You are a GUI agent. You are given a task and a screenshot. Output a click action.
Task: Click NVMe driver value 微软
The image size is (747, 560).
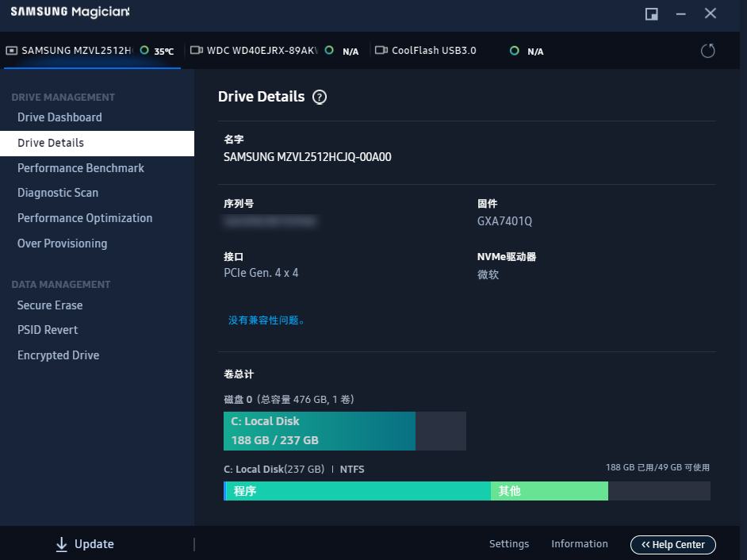click(x=488, y=274)
